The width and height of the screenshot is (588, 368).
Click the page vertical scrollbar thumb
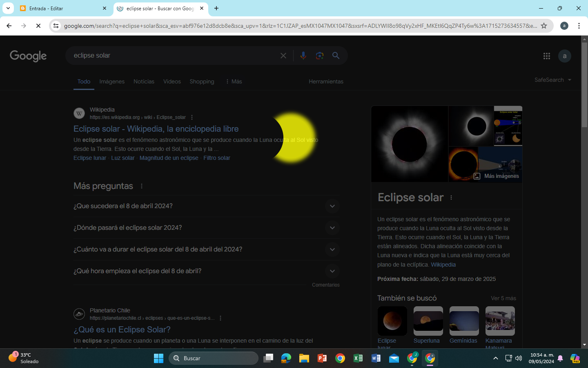click(584, 84)
